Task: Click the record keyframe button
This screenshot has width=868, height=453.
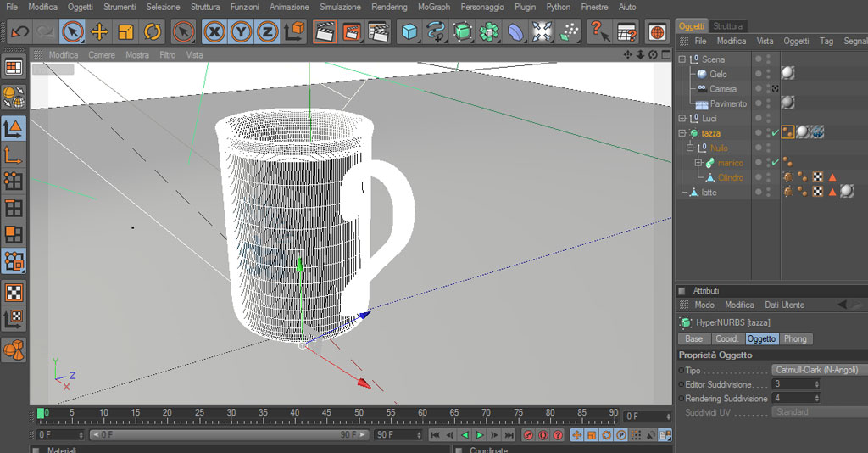Action: click(x=527, y=435)
